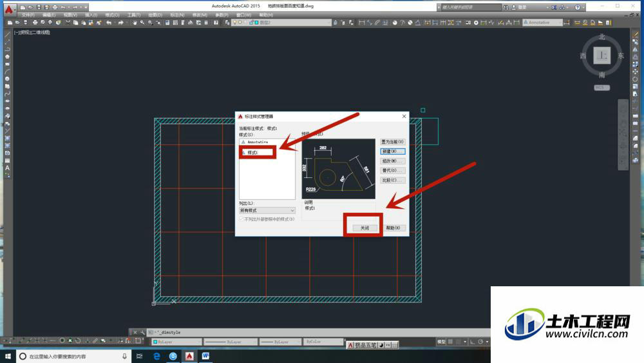The width and height of the screenshot is (644, 363).
Task: Open the 标注(N) menu
Action: 177,15
